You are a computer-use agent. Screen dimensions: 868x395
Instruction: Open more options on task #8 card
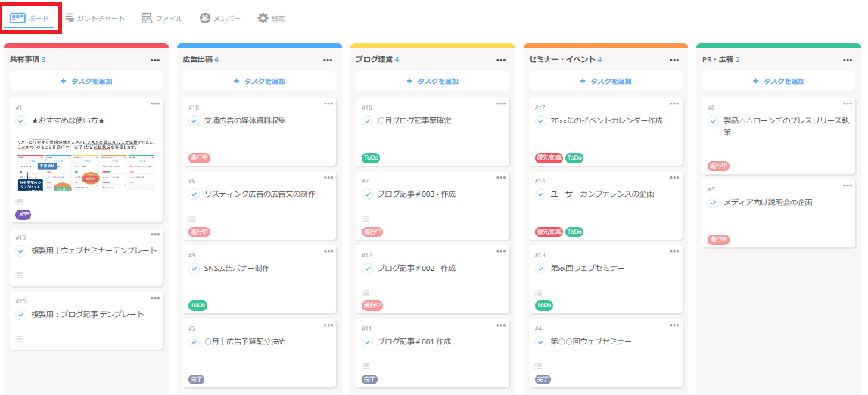tap(847, 104)
